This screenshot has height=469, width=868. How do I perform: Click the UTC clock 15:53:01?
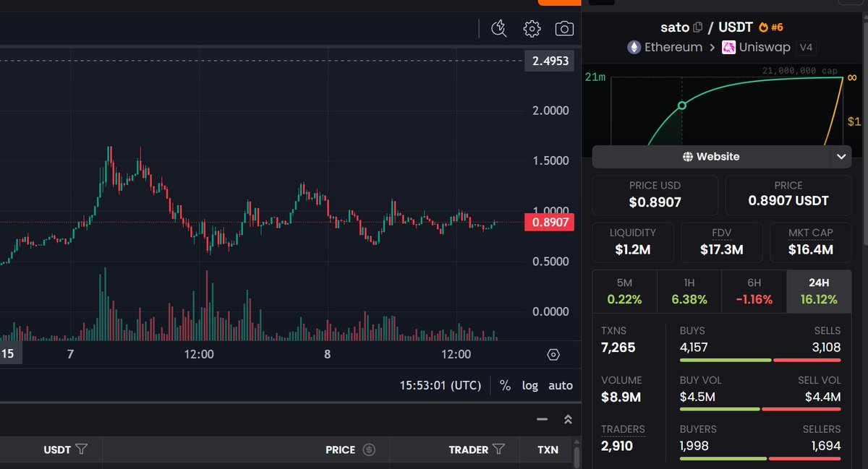pyautogui.click(x=441, y=385)
